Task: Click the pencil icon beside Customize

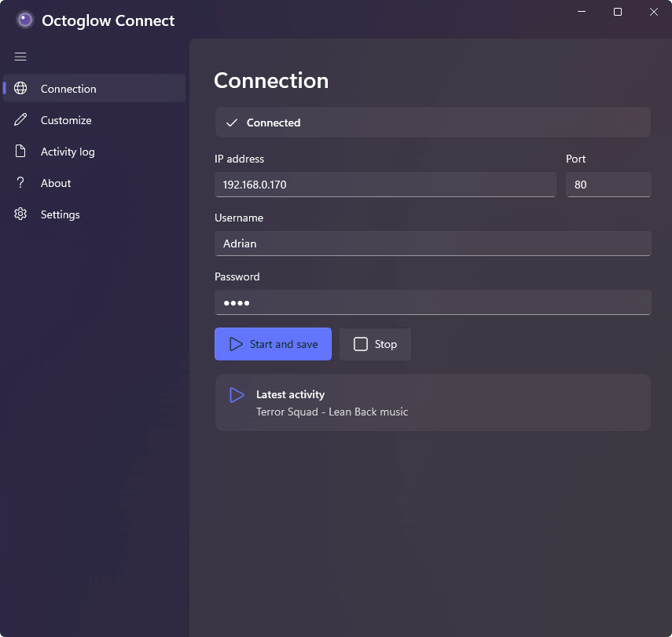Action: click(20, 119)
